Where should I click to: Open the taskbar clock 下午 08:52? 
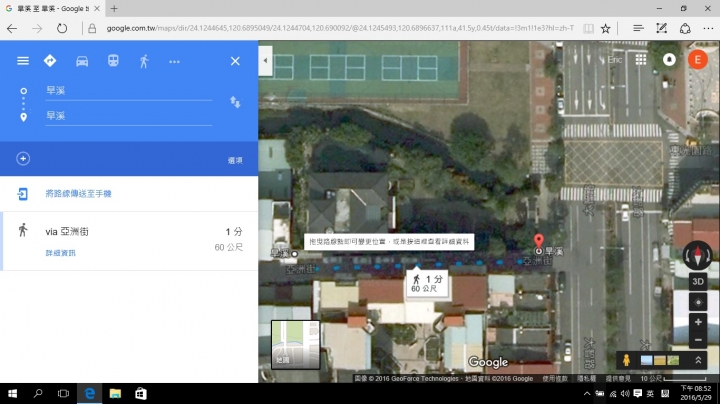[x=695, y=393]
